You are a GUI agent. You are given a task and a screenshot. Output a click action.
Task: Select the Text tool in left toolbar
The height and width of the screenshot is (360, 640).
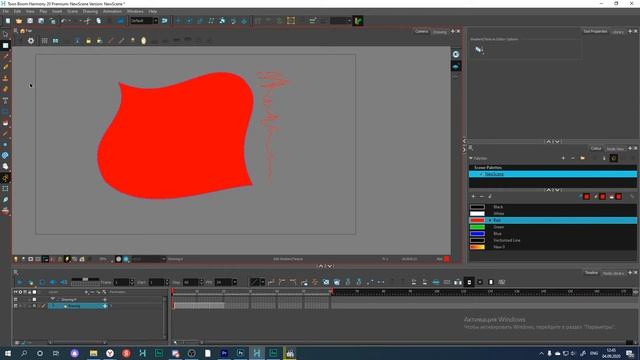(5, 100)
